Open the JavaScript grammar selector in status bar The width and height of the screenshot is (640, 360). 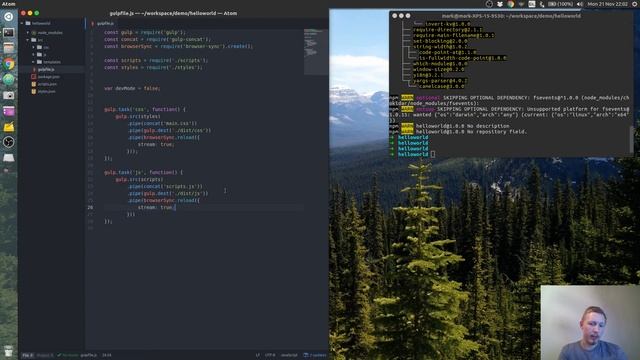[289, 355]
